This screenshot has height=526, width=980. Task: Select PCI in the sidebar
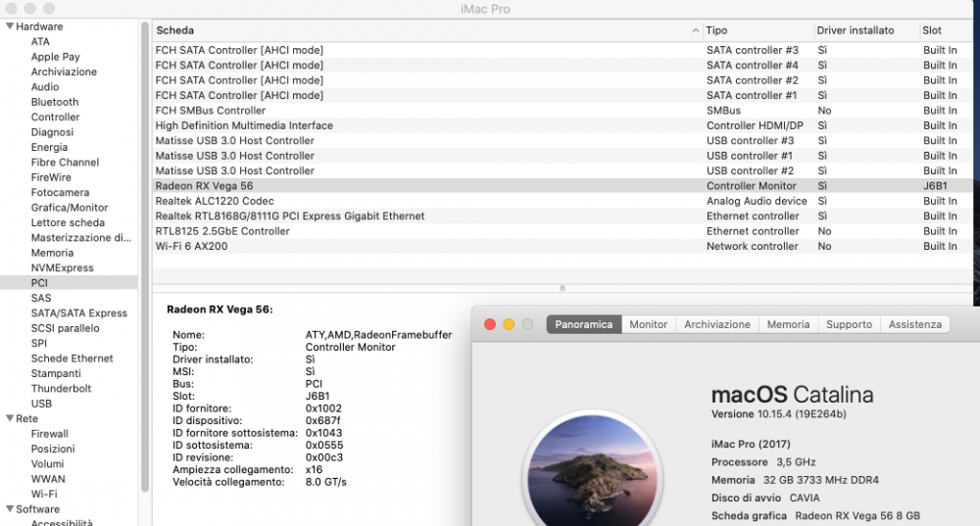tap(69, 282)
